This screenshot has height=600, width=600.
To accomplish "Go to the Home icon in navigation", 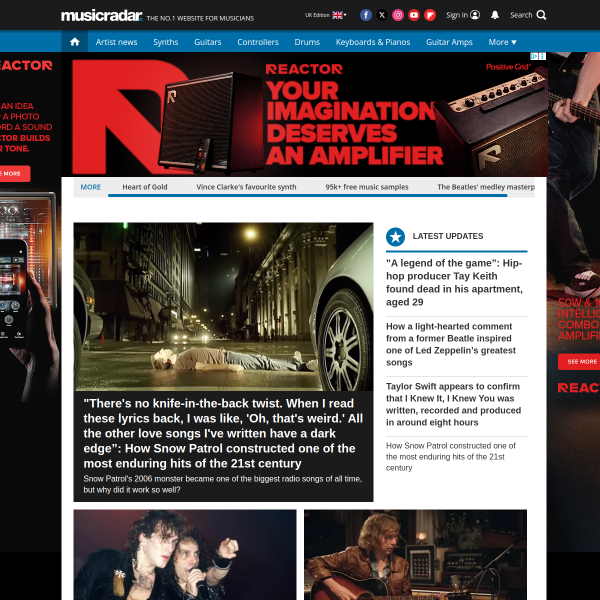I will 75,42.
